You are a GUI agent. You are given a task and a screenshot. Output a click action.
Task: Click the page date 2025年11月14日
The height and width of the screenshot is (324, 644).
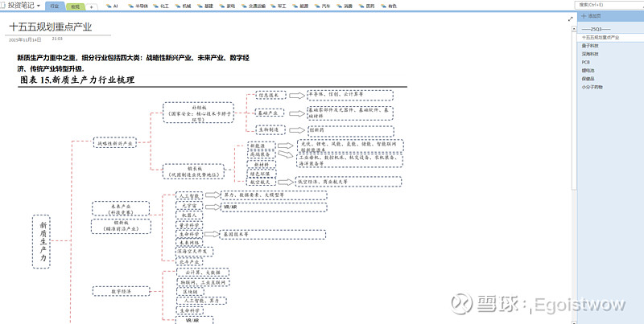pos(25,39)
